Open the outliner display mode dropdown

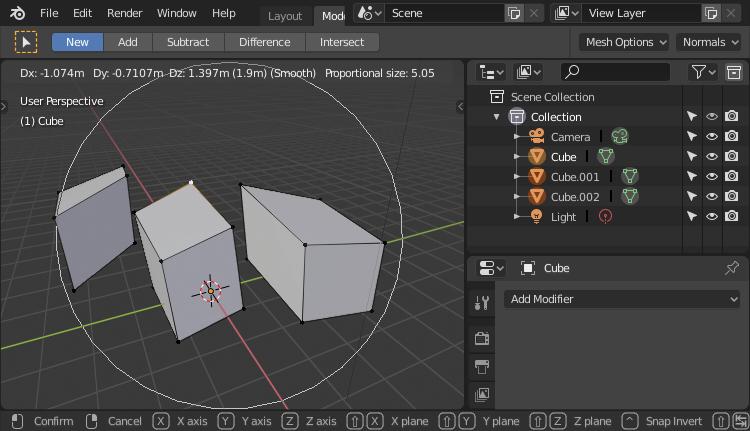point(528,72)
